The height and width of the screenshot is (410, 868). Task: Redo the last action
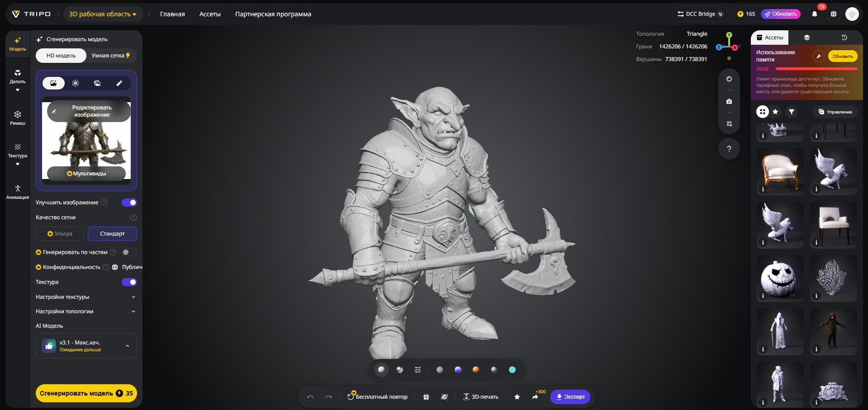point(328,397)
